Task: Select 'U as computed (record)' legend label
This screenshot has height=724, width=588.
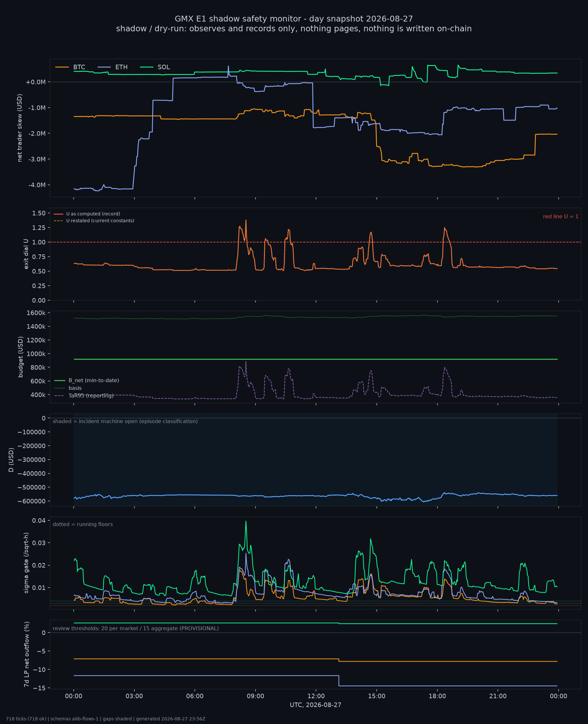Action: tap(93, 214)
